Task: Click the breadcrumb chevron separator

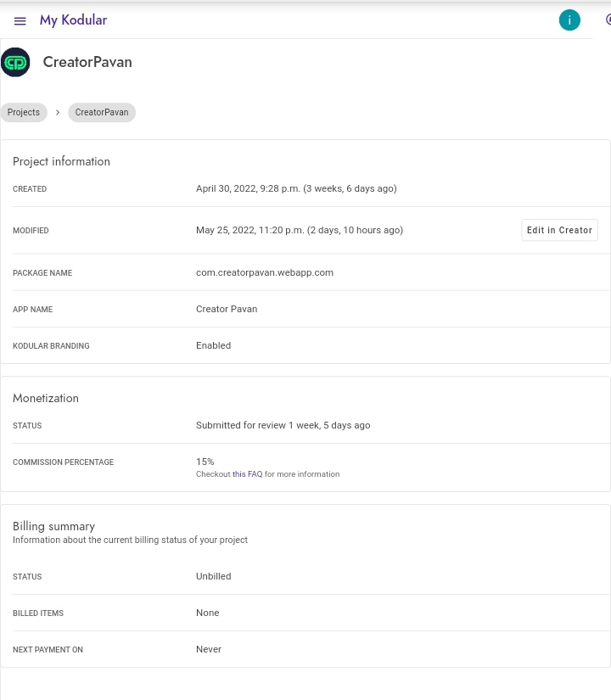Action: tap(58, 112)
